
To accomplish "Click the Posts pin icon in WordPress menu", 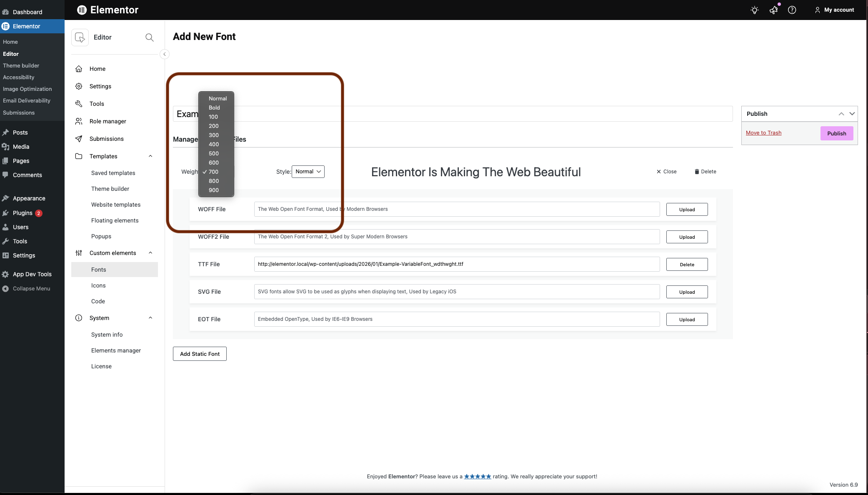I will tap(5, 132).
